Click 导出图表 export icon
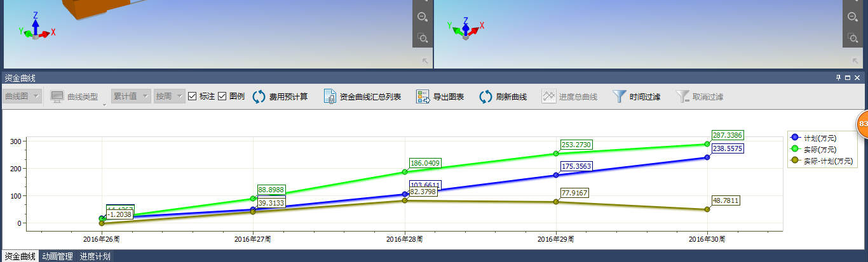The height and width of the screenshot is (262, 868). 423,96
